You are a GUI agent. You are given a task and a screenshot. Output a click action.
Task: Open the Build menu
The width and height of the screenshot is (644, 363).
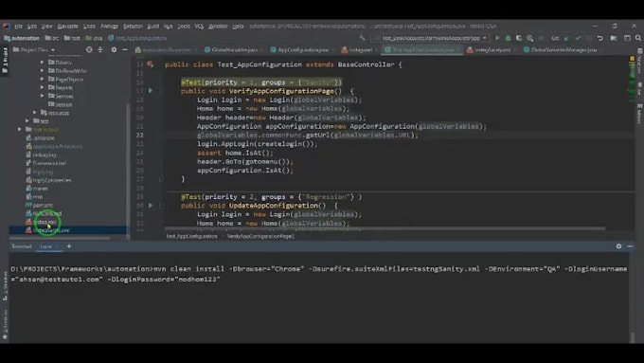(x=153, y=26)
